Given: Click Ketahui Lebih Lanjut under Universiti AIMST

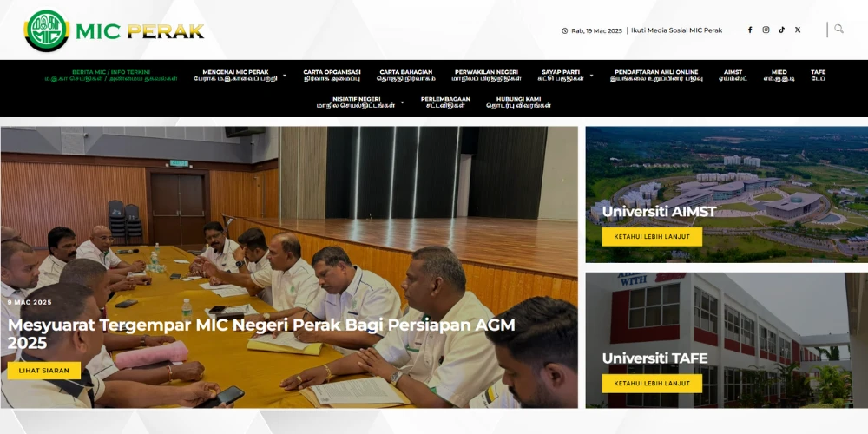Looking at the screenshot, I should tap(652, 237).
